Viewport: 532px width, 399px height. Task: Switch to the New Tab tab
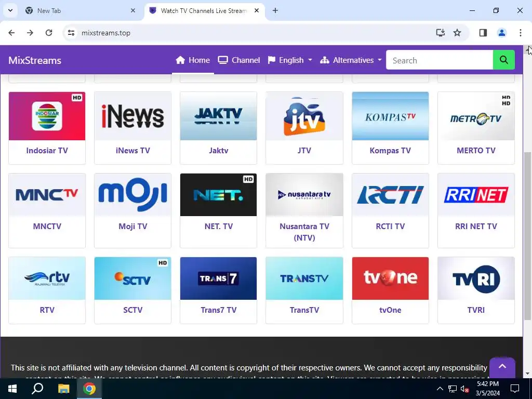click(x=80, y=11)
